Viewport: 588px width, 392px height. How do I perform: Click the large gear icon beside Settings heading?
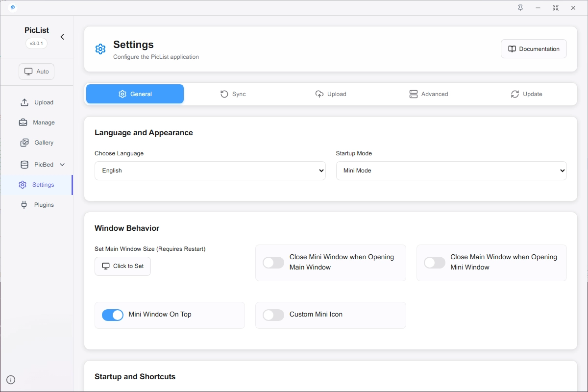pos(100,49)
